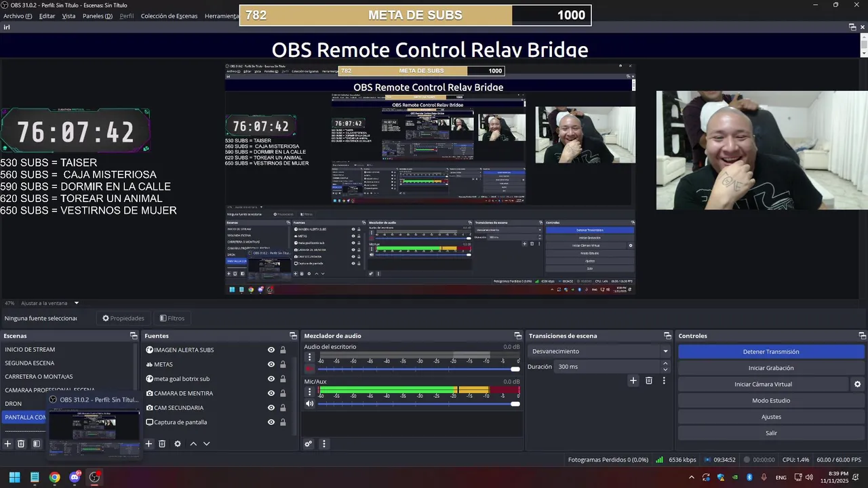Viewport: 868px width, 488px height.
Task: Open Windows Start menu
Action: [x=14, y=477]
